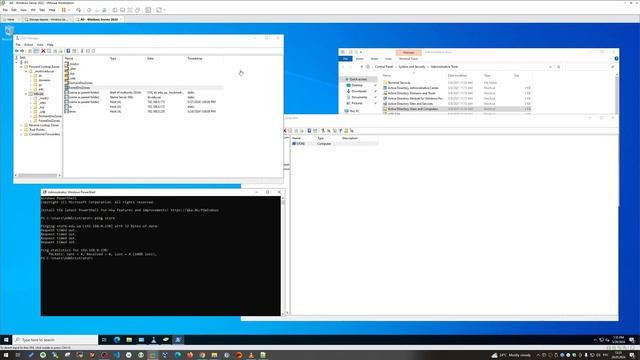This screenshot has height=360, width=640.
Task: Select Active Directory Users and Computers shortcut
Action: [x=456, y=109]
